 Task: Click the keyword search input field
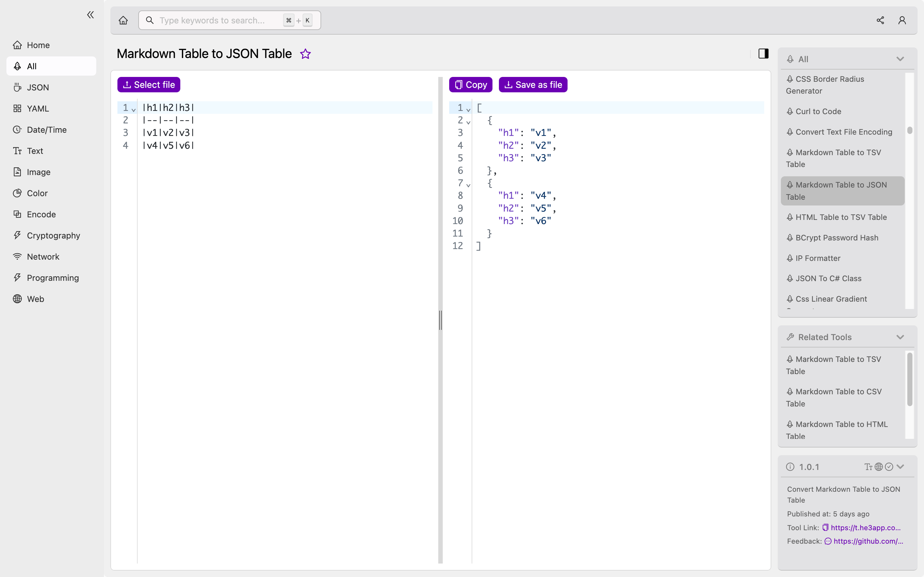pyautogui.click(x=229, y=20)
